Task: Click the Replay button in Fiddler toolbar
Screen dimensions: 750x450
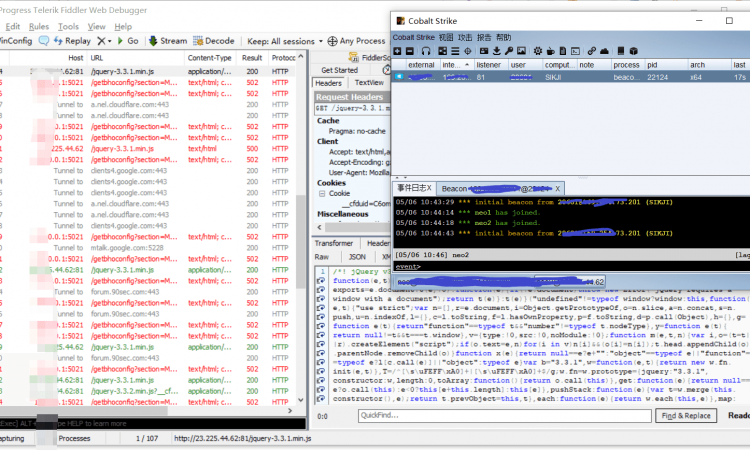Action: point(72,41)
